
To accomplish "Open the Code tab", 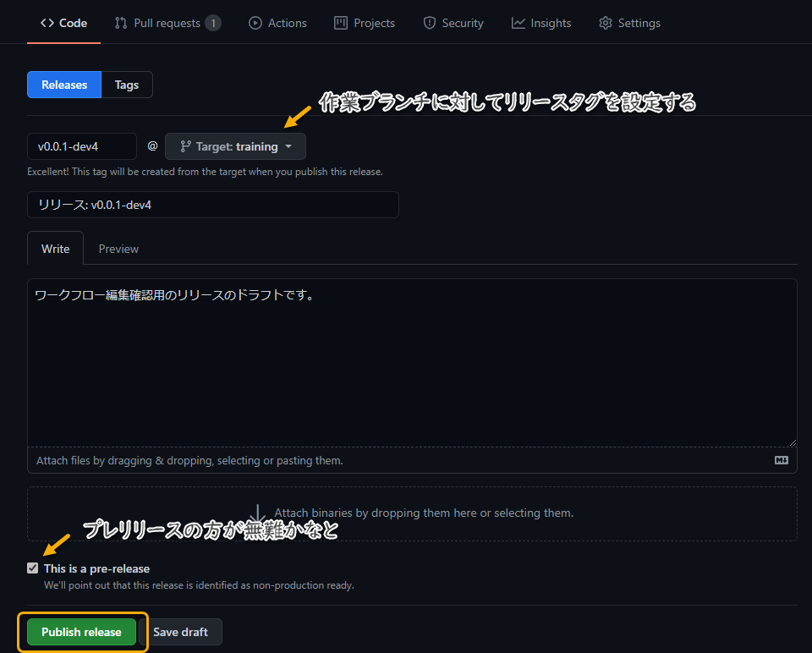I will pyautogui.click(x=63, y=23).
